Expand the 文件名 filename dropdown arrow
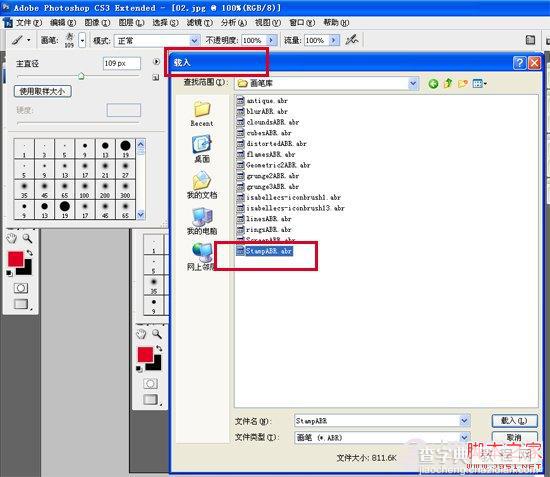Viewport: 550px width, 477px height. (x=464, y=421)
